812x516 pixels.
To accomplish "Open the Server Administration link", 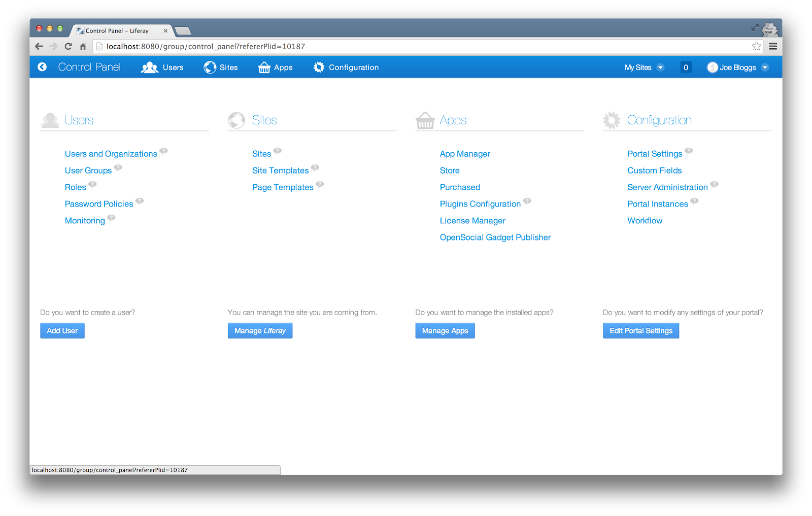I will click(667, 187).
